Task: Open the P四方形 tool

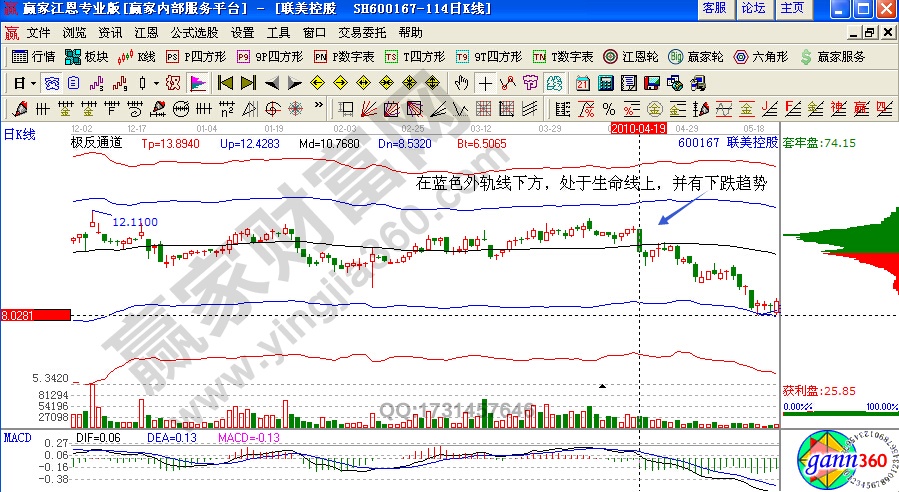Action: click(x=196, y=57)
